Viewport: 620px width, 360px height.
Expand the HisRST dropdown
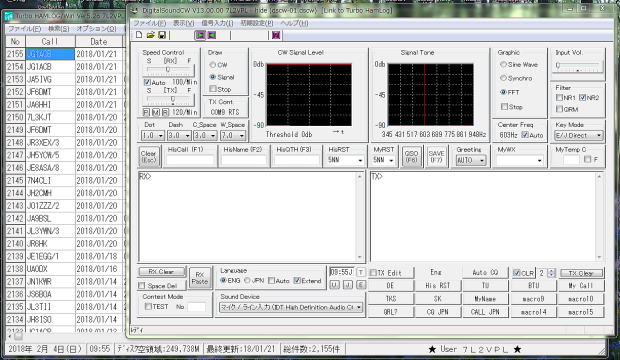tap(360, 160)
